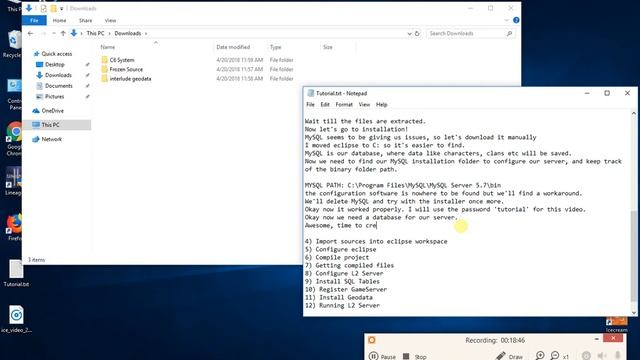The height and width of the screenshot is (360, 640).
Task: Stop the screen recording
Action: [x=415, y=356]
